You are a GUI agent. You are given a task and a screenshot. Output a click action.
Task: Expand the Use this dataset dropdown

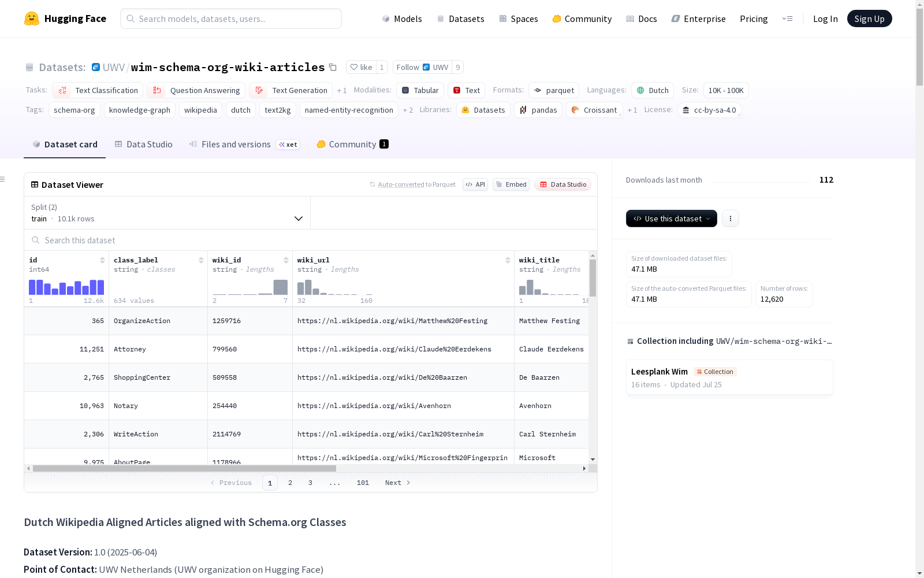tap(672, 218)
